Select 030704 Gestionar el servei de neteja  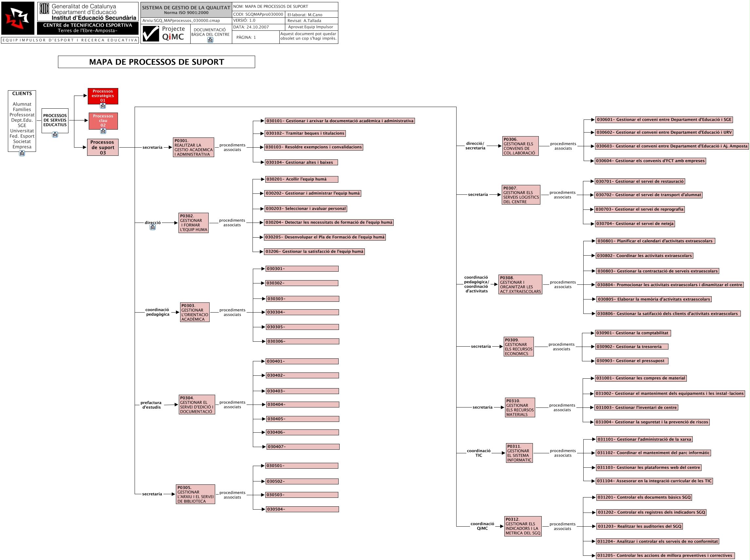(x=635, y=224)
